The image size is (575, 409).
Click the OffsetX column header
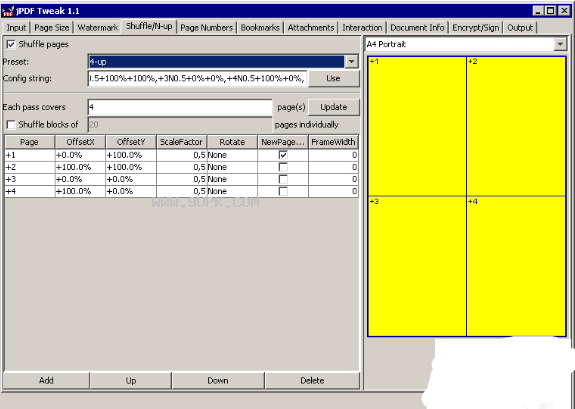tap(80, 142)
